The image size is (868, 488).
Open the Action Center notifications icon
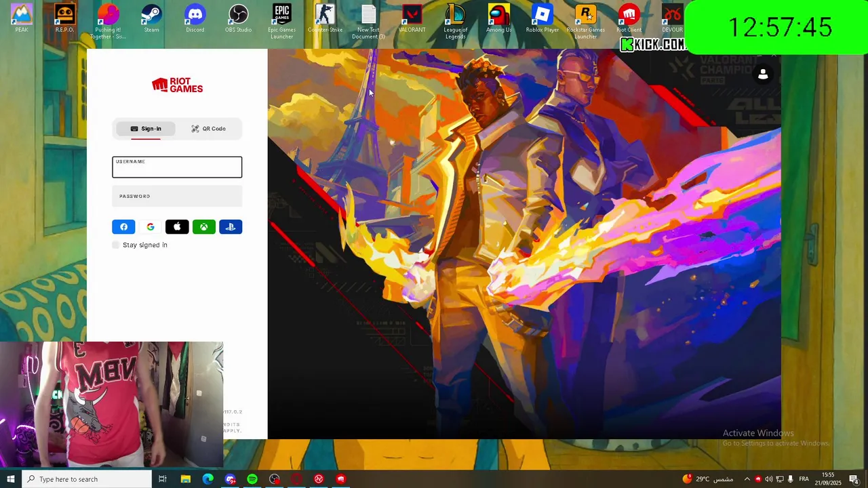[854, 479]
